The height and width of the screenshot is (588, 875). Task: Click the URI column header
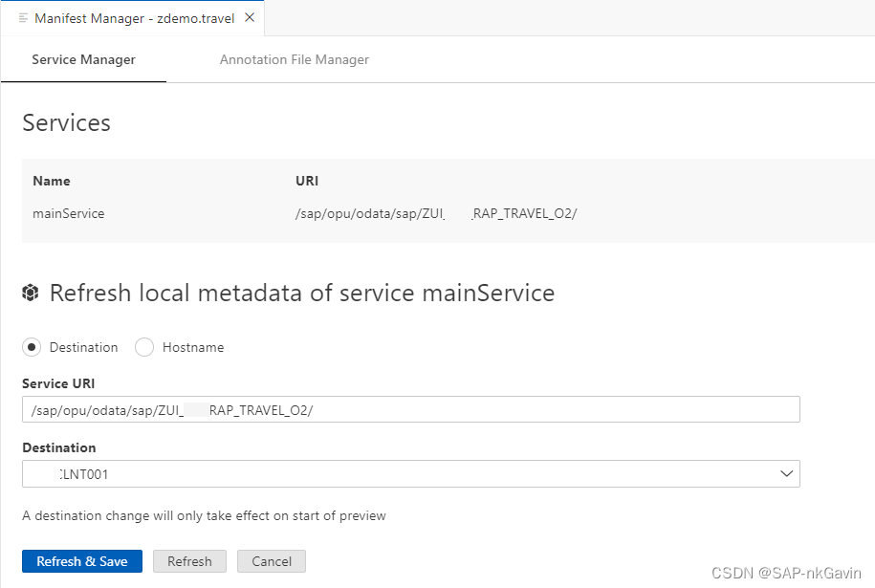click(x=306, y=181)
